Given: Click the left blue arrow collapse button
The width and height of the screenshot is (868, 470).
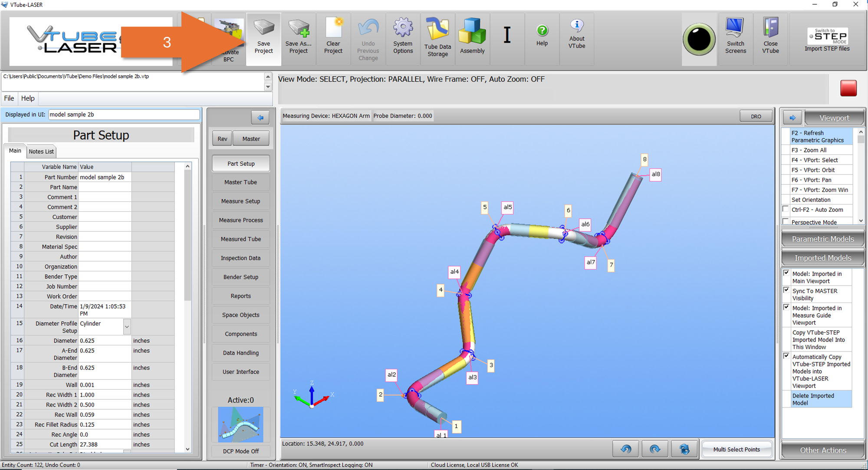Looking at the screenshot, I should (x=260, y=118).
